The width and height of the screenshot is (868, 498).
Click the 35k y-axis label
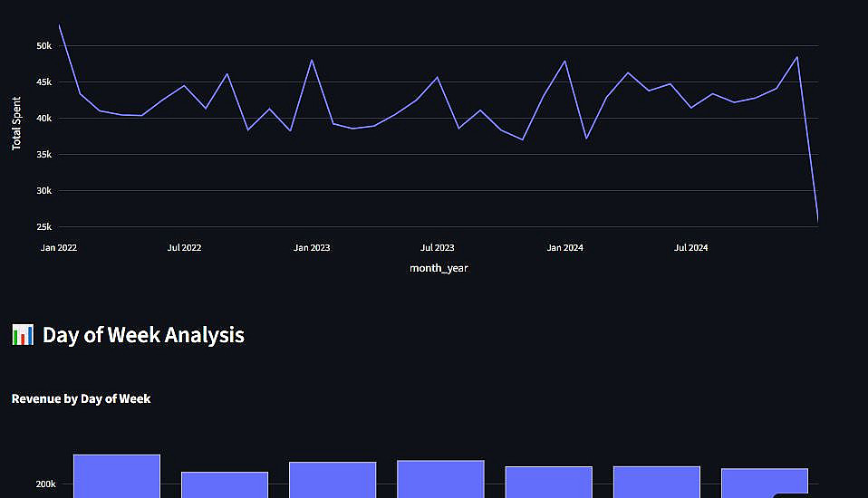pyautogui.click(x=44, y=154)
